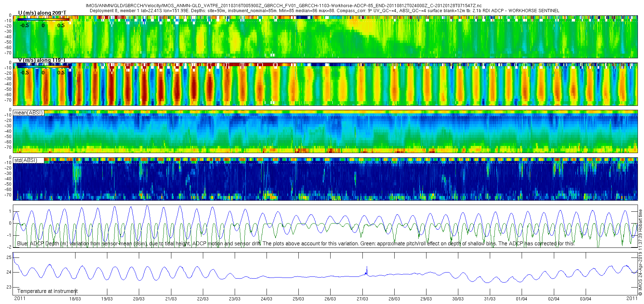
Task: Click the mean(ABSI) panel label
Action: (28, 113)
